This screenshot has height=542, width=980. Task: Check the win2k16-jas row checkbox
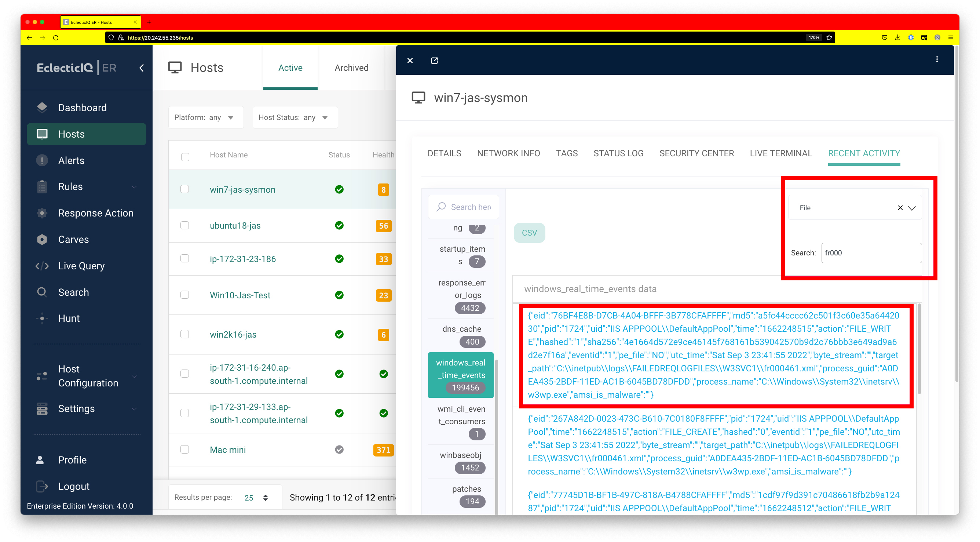coord(184,334)
